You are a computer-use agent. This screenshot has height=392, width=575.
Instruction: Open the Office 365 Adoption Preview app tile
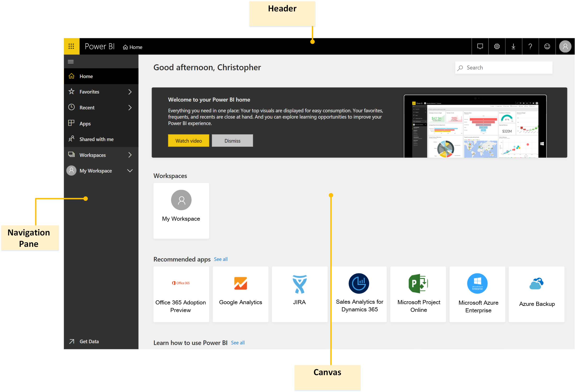click(181, 294)
